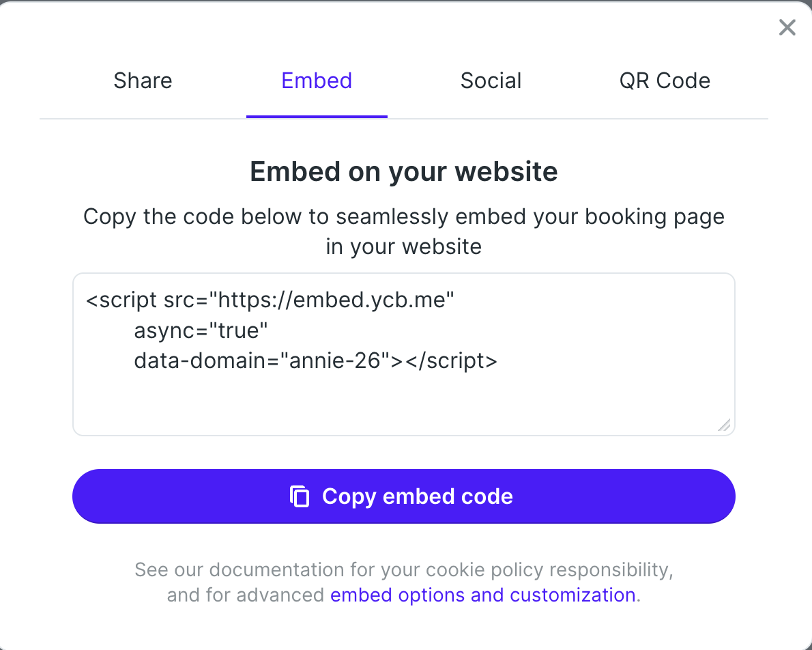
Task: View the QR Code tab
Action: click(665, 80)
